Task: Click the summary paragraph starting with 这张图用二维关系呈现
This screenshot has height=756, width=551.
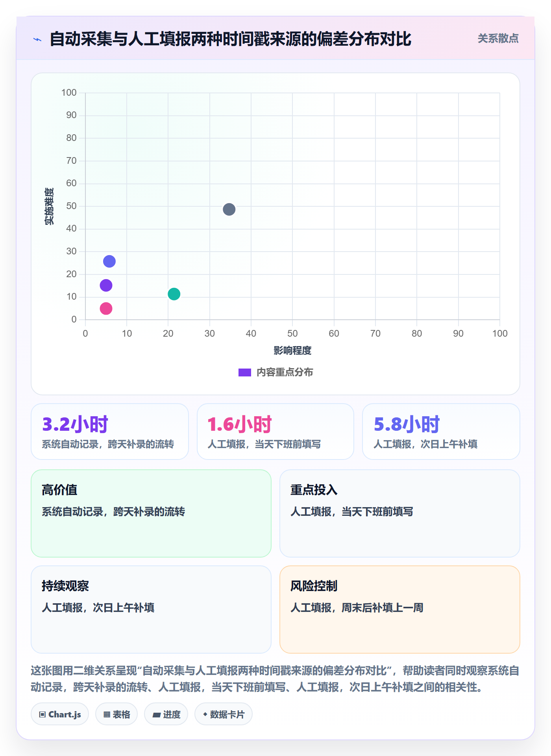Action: pyautogui.click(x=275, y=679)
